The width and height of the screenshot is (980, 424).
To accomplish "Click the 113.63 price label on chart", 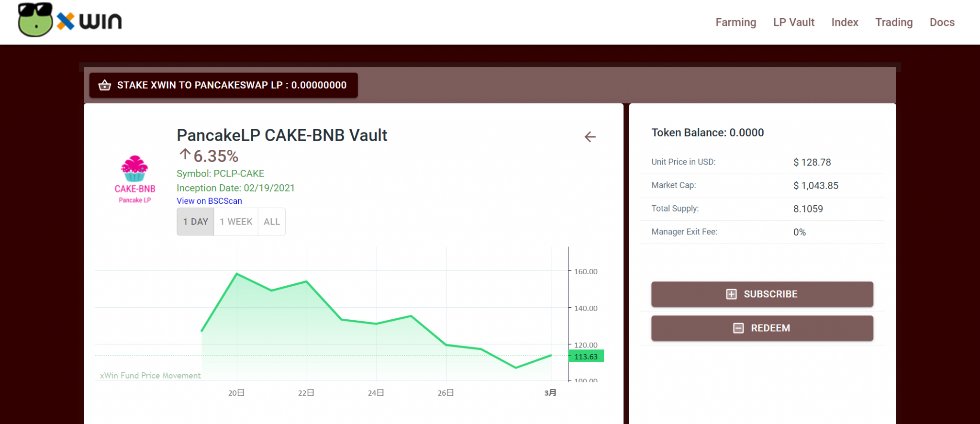I will click(x=586, y=357).
